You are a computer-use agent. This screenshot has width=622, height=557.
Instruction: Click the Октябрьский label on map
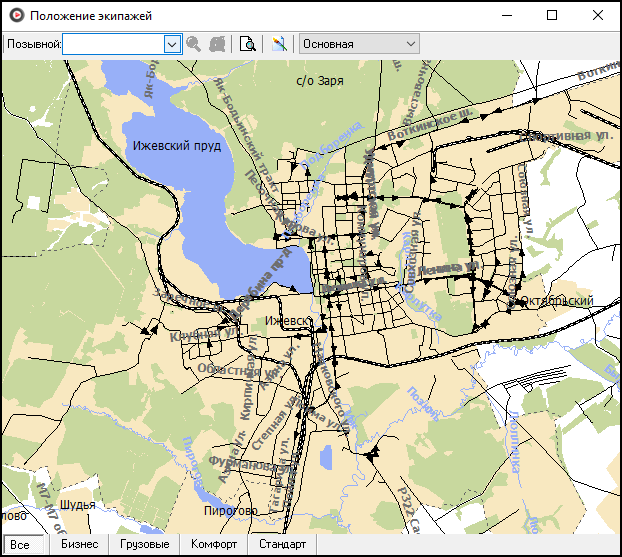(x=555, y=301)
